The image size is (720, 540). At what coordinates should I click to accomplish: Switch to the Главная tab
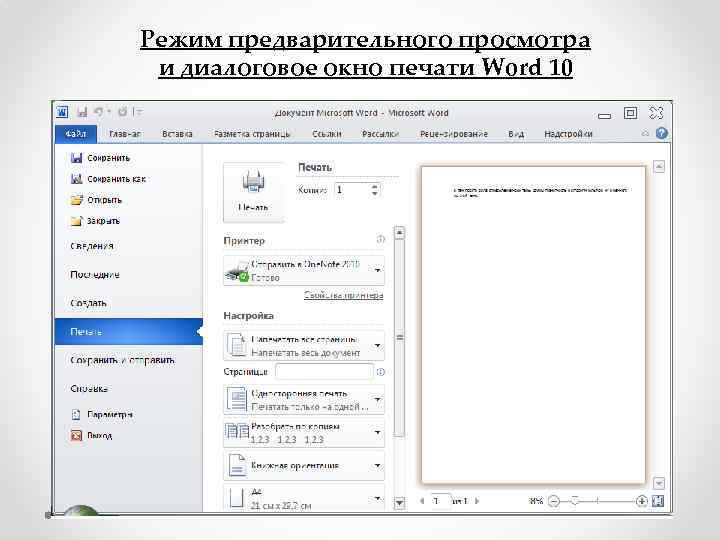coord(125,134)
